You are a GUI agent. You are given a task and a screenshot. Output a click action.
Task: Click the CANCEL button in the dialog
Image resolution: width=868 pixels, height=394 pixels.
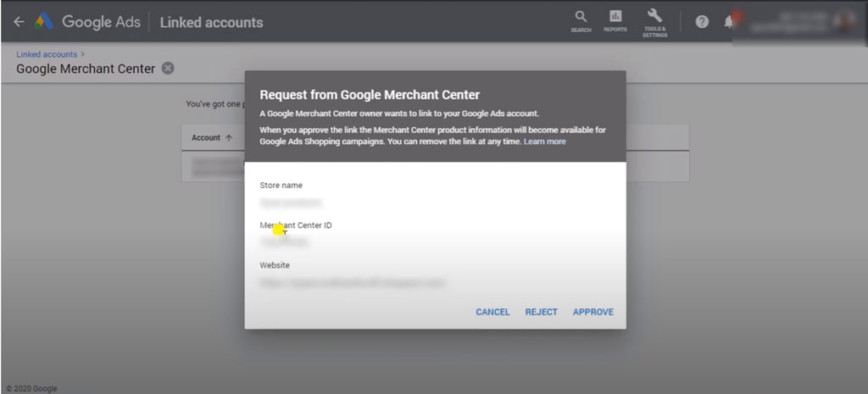(x=492, y=312)
